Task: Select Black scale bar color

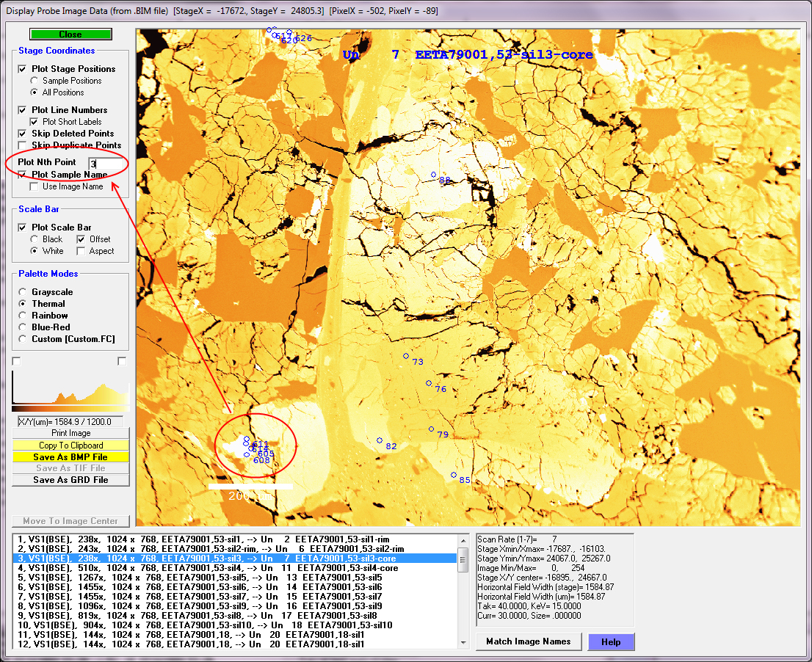Action: point(35,239)
